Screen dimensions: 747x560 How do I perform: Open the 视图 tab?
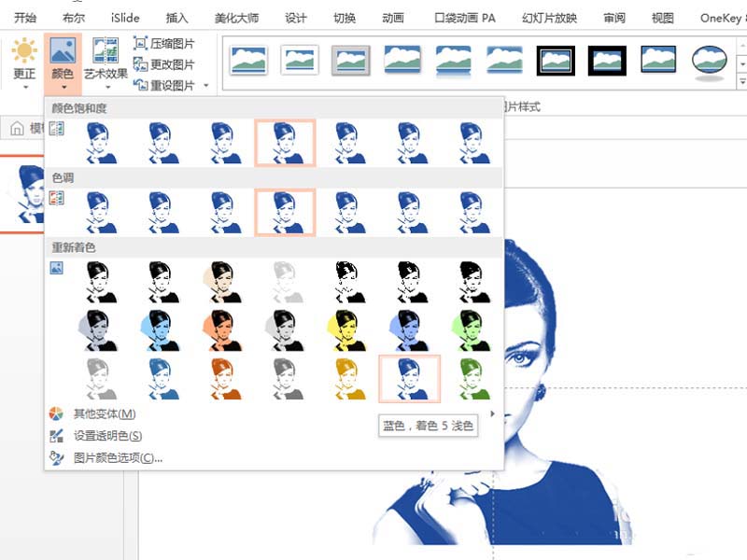click(663, 18)
